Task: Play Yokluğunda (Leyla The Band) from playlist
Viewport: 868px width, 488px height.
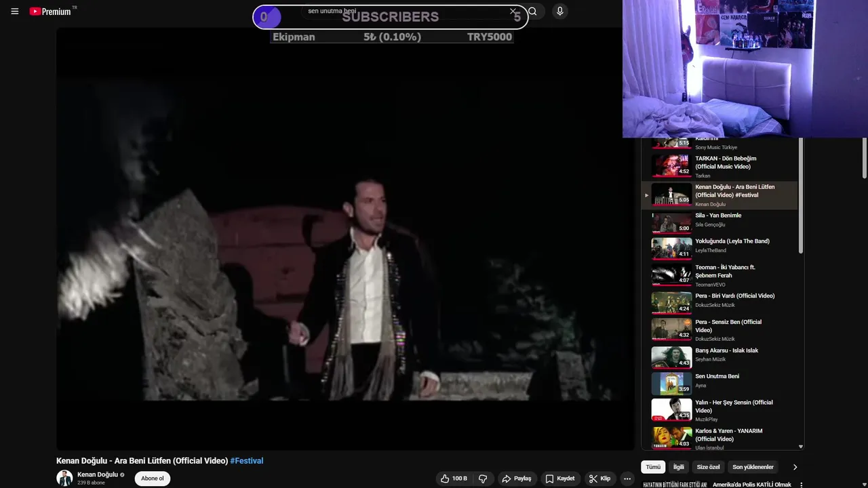Action: click(720, 248)
